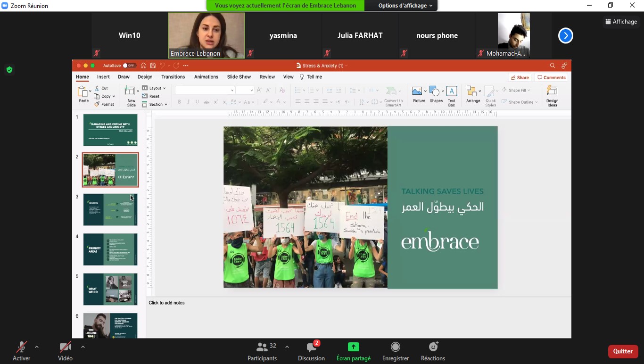Open the Shapes gallery
Viewport: 644px width, 364px height.
click(x=437, y=94)
